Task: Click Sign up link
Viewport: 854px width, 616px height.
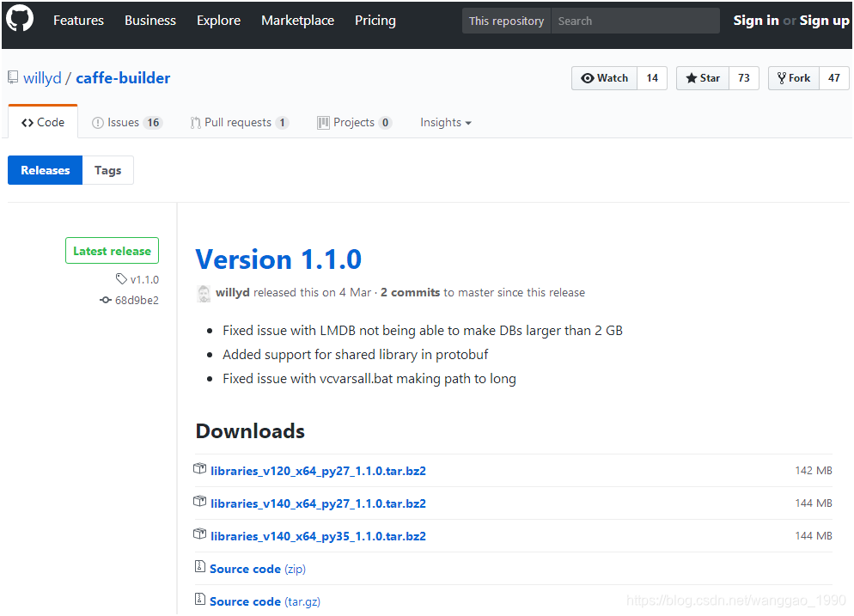Action: point(824,21)
